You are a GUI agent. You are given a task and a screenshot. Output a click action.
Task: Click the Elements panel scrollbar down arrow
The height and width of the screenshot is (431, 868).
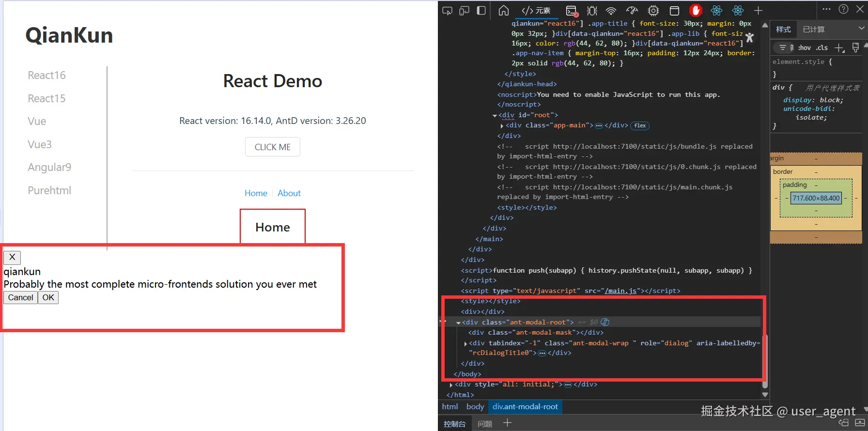765,395
